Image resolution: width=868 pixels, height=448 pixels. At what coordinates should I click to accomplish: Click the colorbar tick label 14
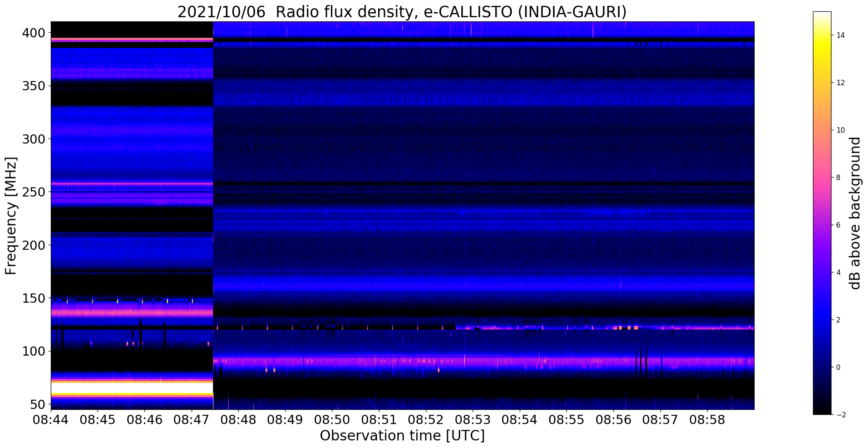click(840, 35)
